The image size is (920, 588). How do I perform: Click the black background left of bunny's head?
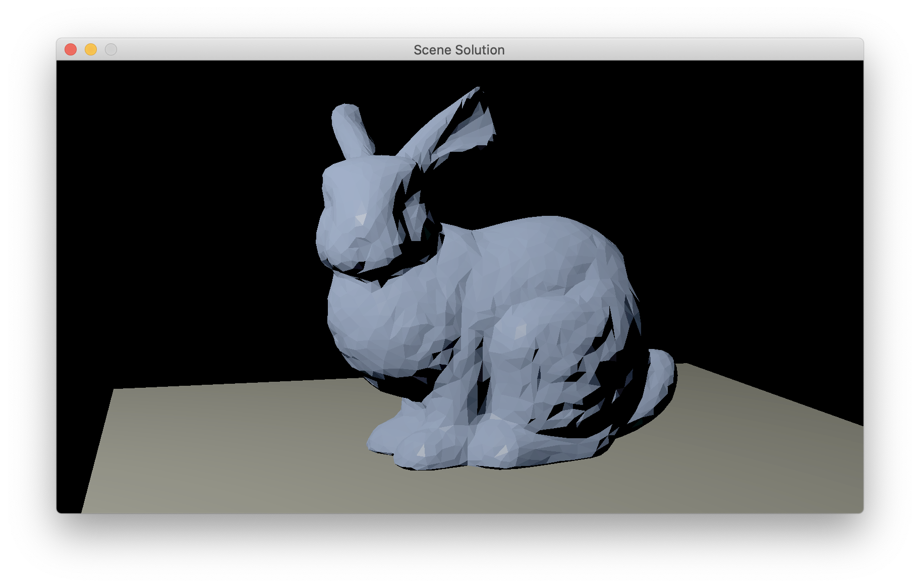click(x=202, y=202)
